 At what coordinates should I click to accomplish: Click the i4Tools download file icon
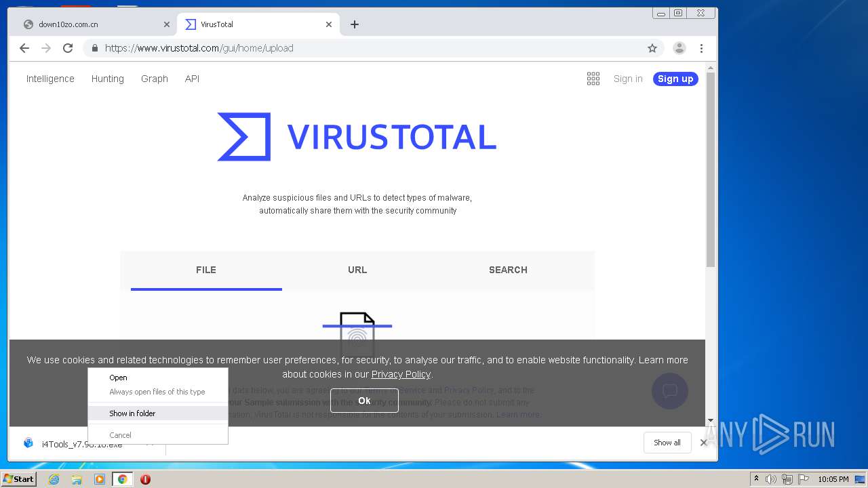point(28,443)
